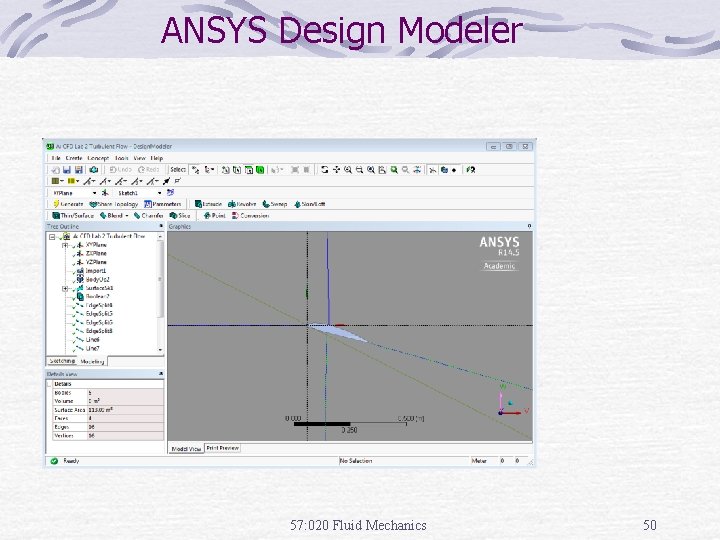The image size is (720, 540).
Task: Open the Tools menu
Action: pyautogui.click(x=122, y=158)
